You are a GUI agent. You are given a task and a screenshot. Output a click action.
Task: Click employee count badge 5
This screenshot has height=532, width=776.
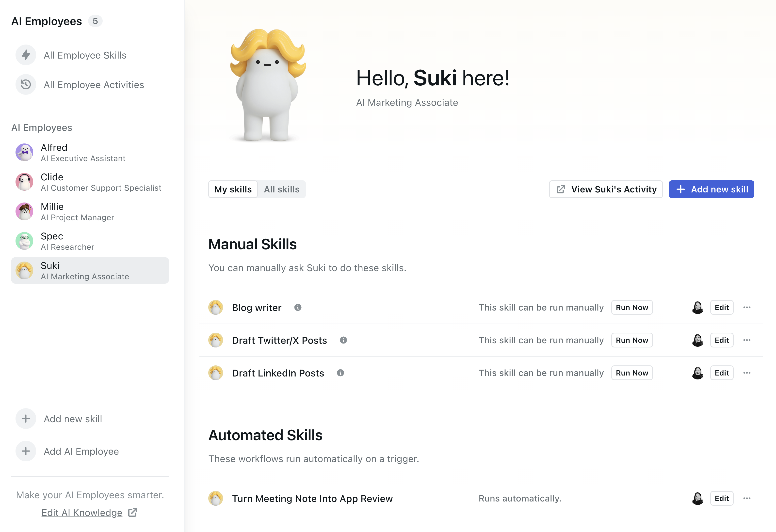point(95,21)
